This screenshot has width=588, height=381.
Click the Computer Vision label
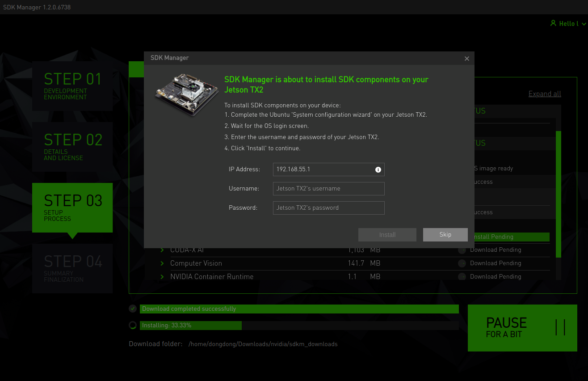[x=196, y=263]
